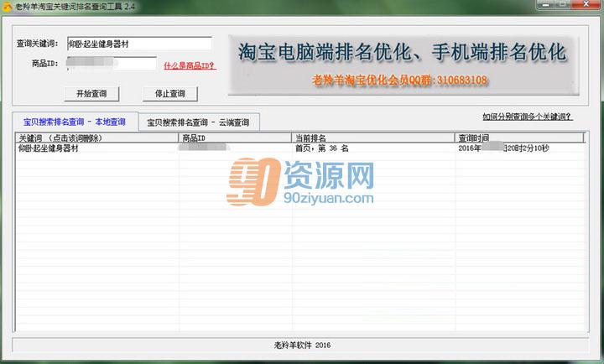
Task: Click the 当前排名 column header
Action: [373, 138]
